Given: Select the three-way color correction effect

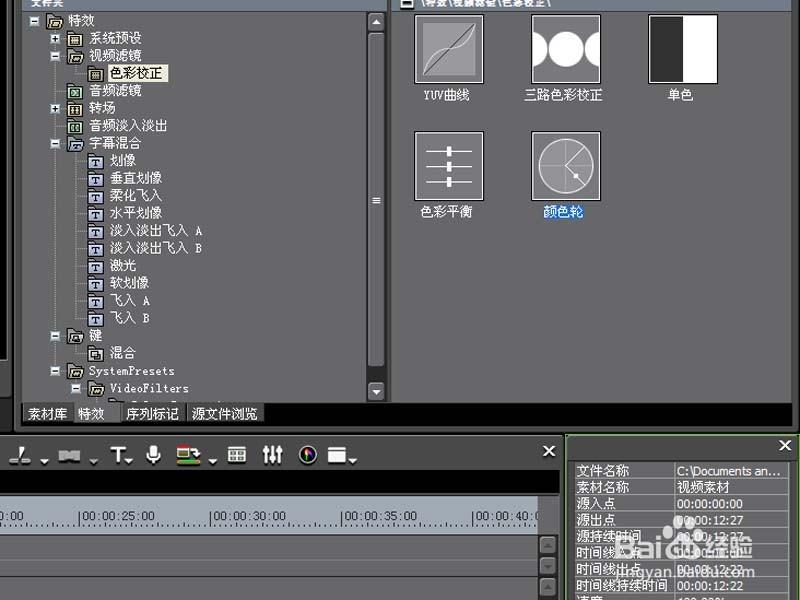Looking at the screenshot, I should (x=565, y=52).
